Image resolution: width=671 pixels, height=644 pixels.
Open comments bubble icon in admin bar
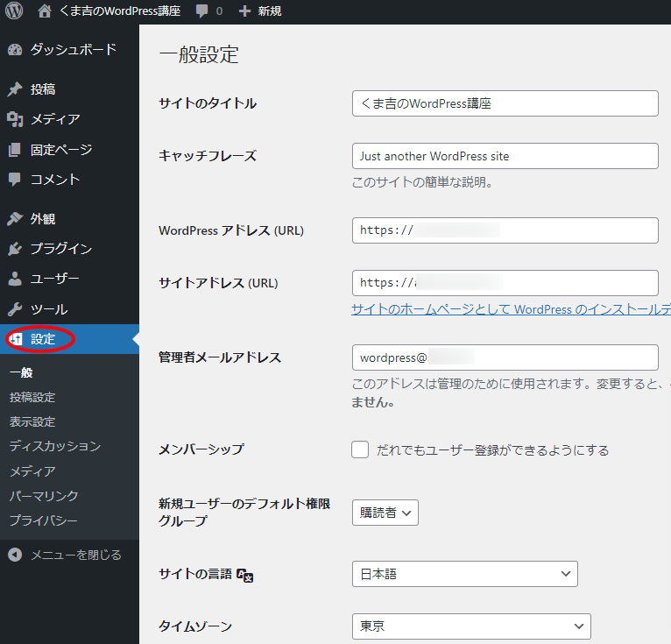pos(201,11)
